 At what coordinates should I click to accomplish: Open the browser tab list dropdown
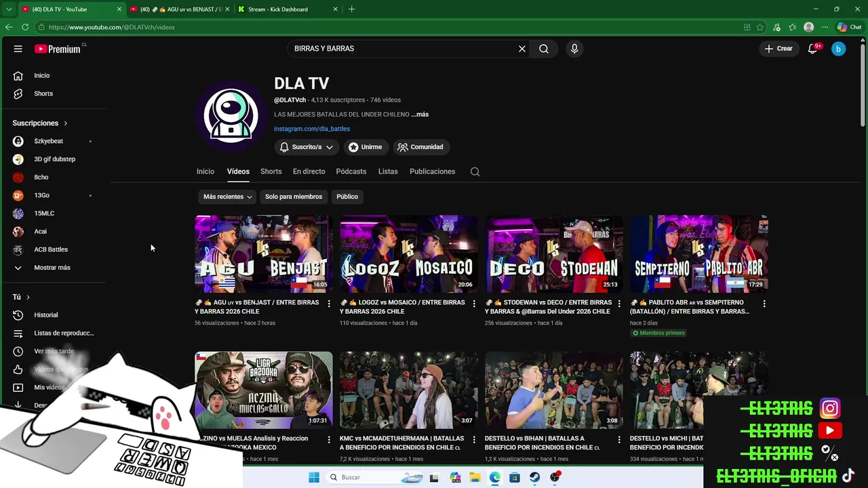8,9
